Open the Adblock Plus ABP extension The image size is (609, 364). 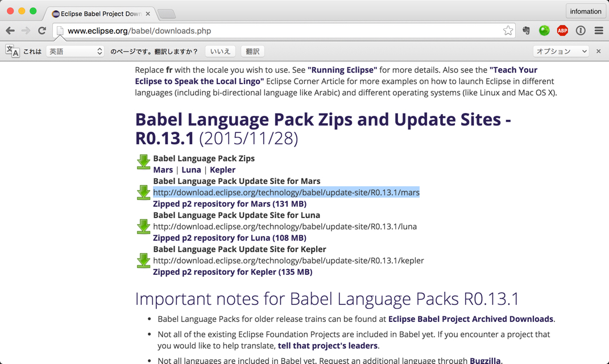point(562,31)
